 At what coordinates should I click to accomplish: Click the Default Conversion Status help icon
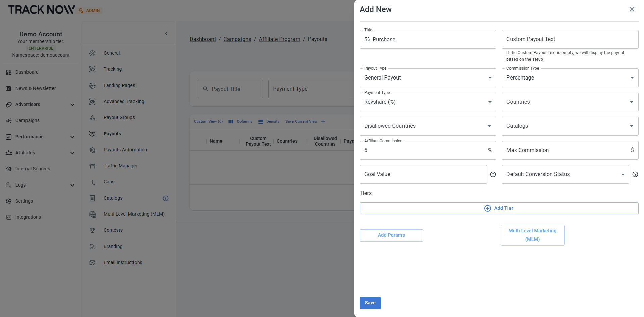pyautogui.click(x=635, y=174)
